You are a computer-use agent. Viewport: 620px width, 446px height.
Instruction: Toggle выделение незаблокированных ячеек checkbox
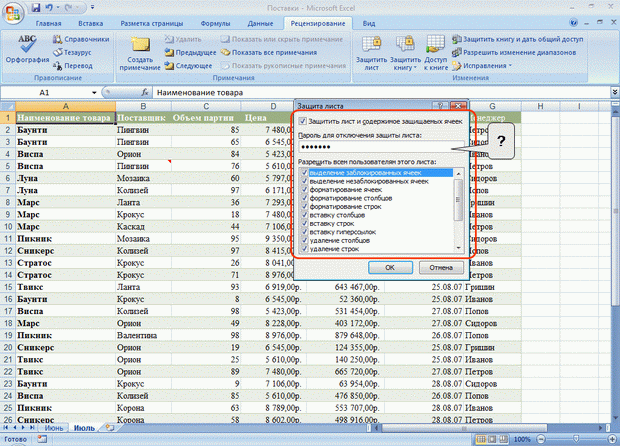304,181
